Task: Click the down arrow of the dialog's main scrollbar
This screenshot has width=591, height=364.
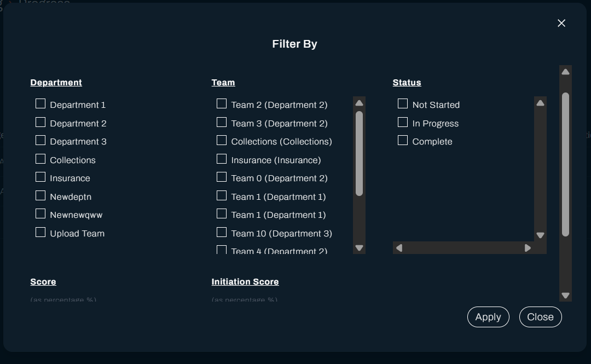Action: click(565, 296)
